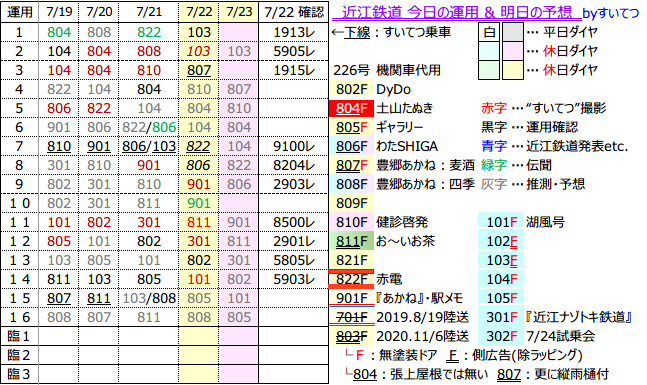Select the 5905レ confirmation cell
This screenshot has width=647, height=385.
294,51
